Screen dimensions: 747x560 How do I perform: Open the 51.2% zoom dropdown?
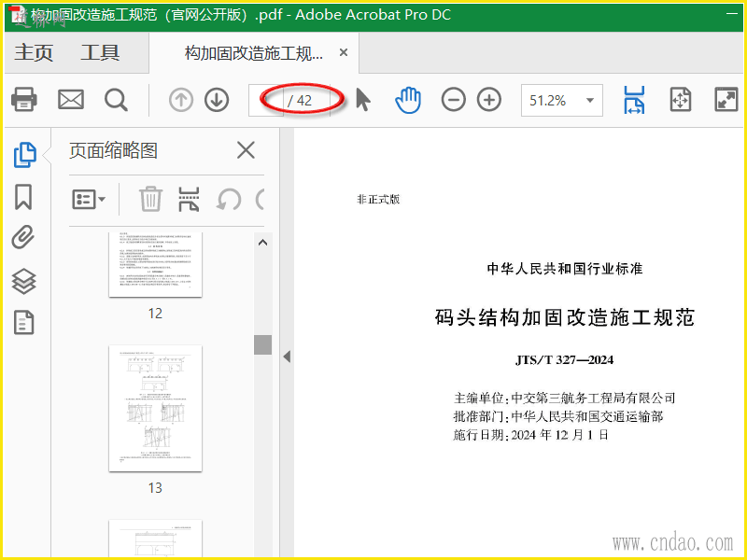pos(562,100)
